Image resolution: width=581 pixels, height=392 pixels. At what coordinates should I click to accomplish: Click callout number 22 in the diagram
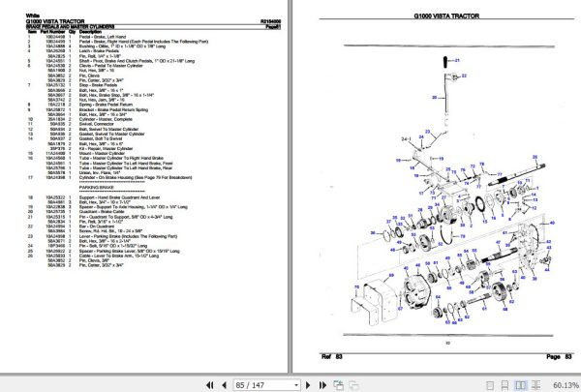tap(464, 75)
